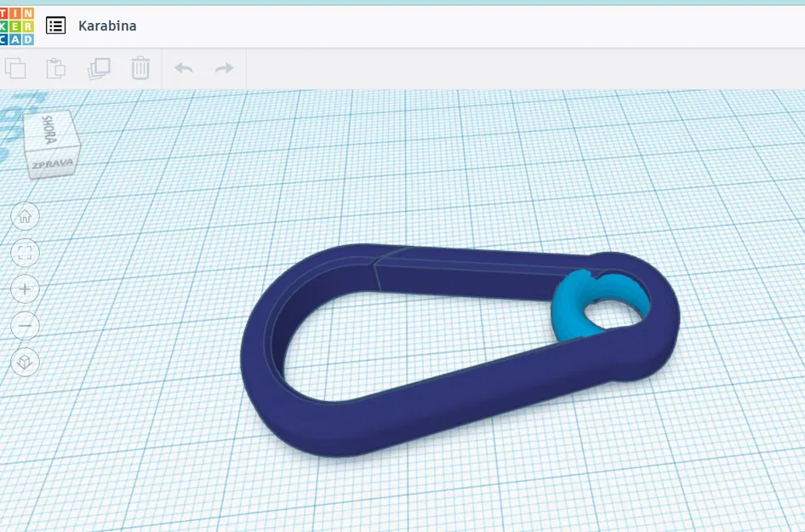Click the trash Delete icon

click(x=140, y=68)
